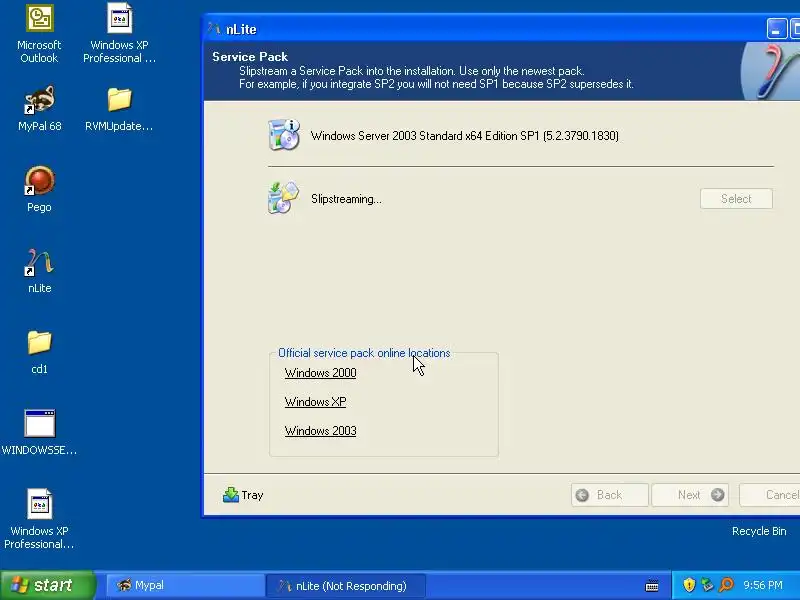
Task: Select the Pego desktop shortcut
Action: pyautogui.click(x=39, y=181)
